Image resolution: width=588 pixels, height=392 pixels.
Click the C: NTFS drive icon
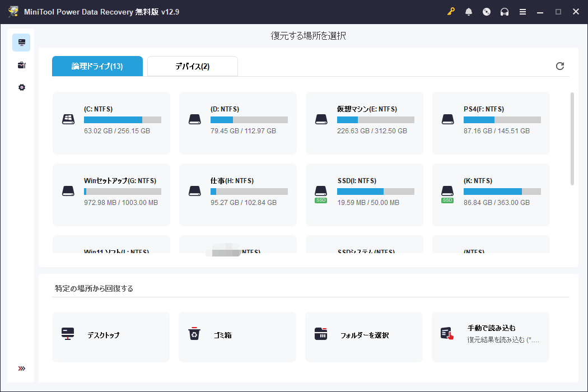click(x=68, y=119)
